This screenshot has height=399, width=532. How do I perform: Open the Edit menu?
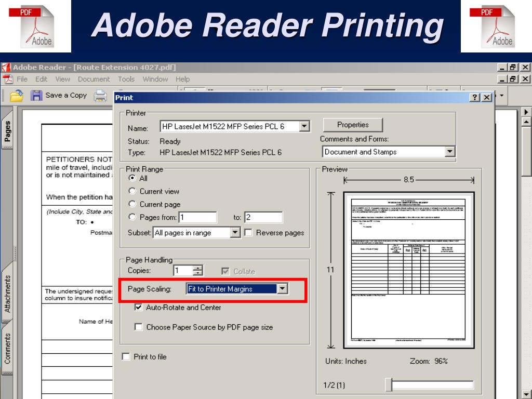[x=42, y=79]
